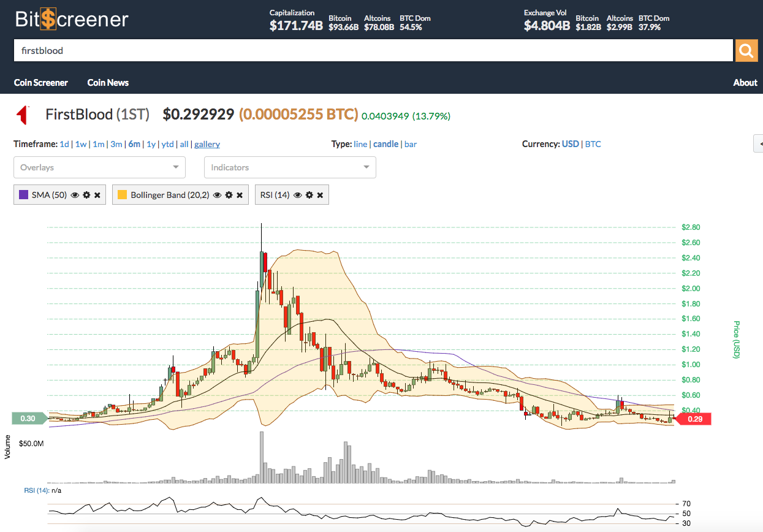Set timeframe to all
Viewport: 763px width, 532px height.
(184, 144)
